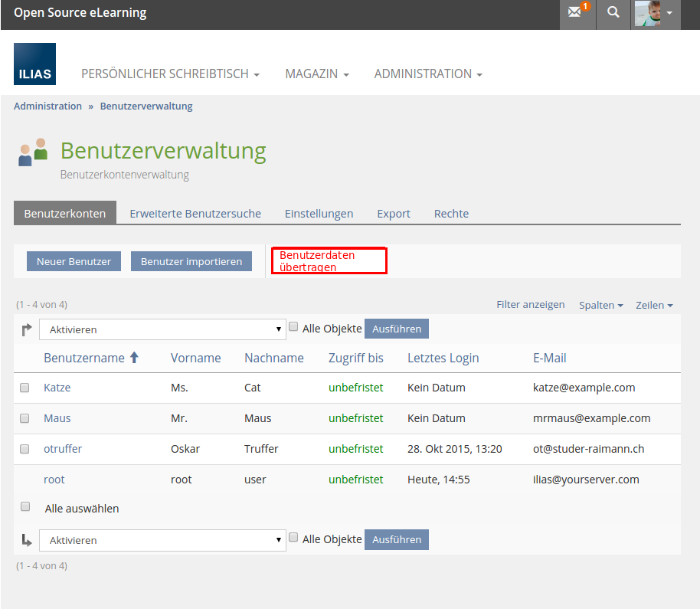Viewport: 700px width, 609px height.
Task: Expand the Spalten column selector
Action: (x=600, y=305)
